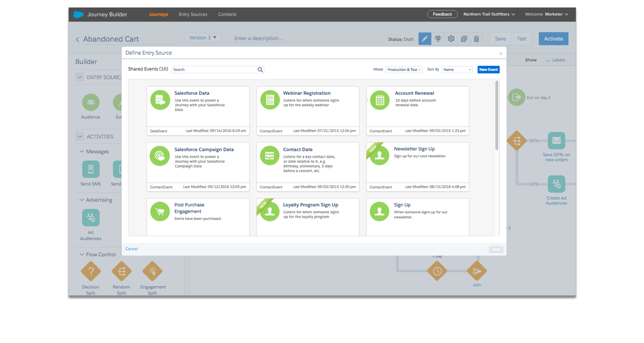Select the Post Purchase Engagement cart icon

[160, 212]
